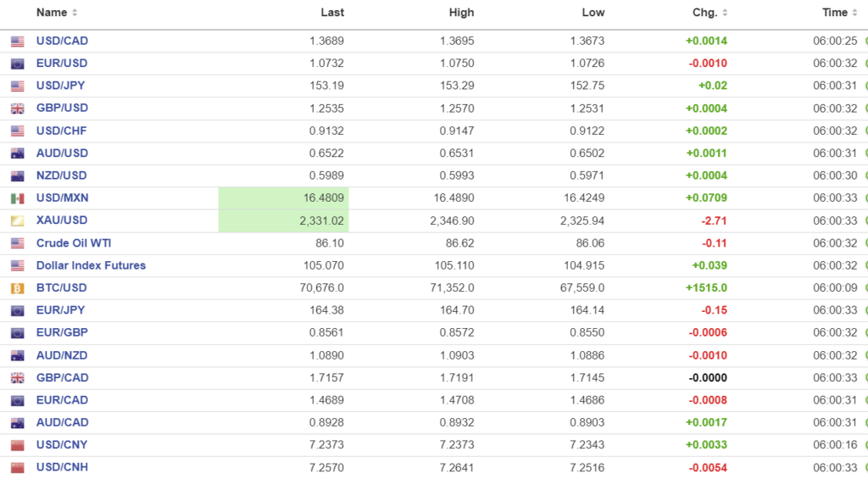Image resolution: width=868 pixels, height=479 pixels.
Task: Open the EUR/GBP pair link
Action: pyautogui.click(x=62, y=333)
